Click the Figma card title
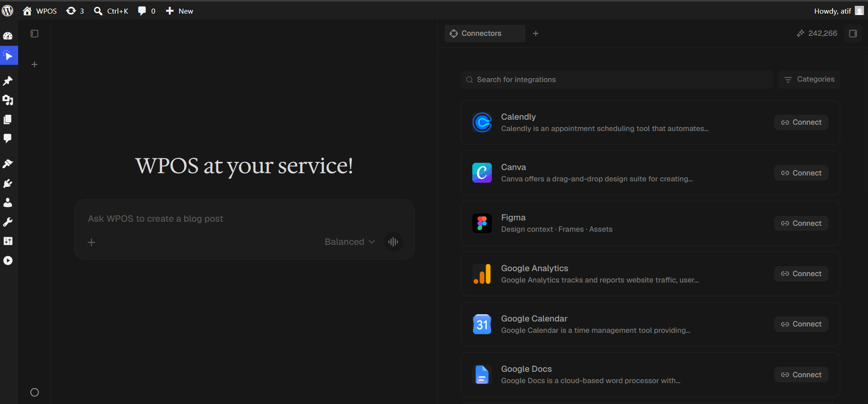 click(x=513, y=217)
